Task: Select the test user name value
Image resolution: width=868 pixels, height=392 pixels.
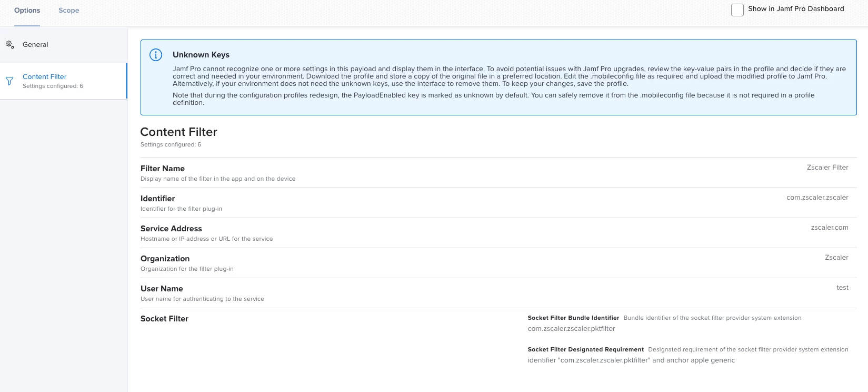Action: pos(843,288)
